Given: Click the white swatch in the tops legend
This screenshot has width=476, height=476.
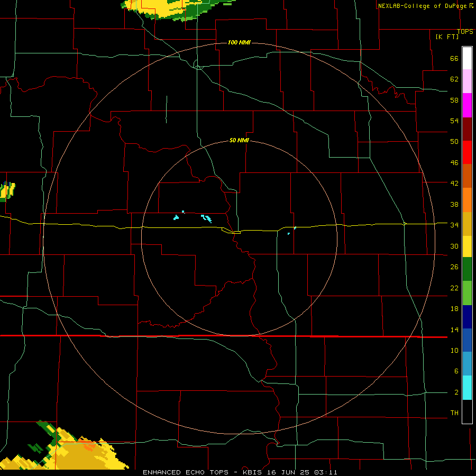Looking at the screenshot, I should [x=467, y=58].
